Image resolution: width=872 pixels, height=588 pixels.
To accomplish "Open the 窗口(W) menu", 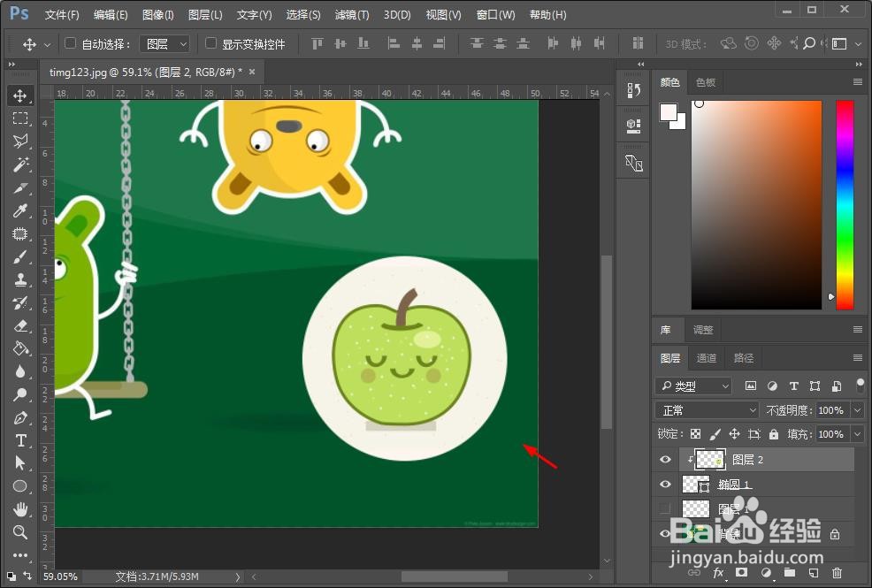I will click(x=495, y=14).
